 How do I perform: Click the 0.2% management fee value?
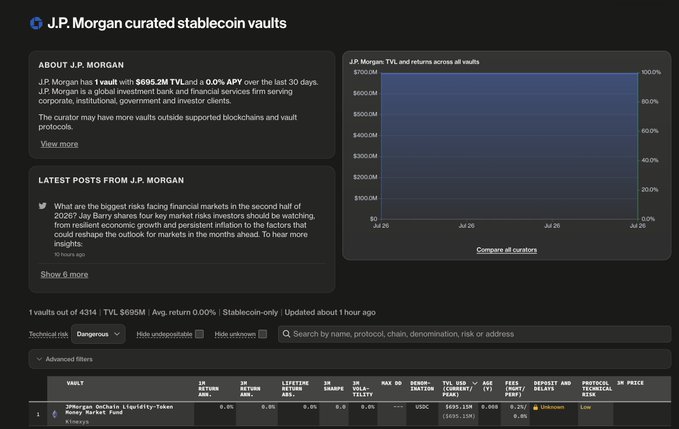(x=517, y=407)
